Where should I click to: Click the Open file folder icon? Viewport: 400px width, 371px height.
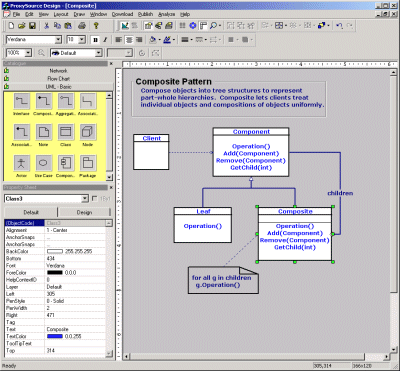point(22,26)
